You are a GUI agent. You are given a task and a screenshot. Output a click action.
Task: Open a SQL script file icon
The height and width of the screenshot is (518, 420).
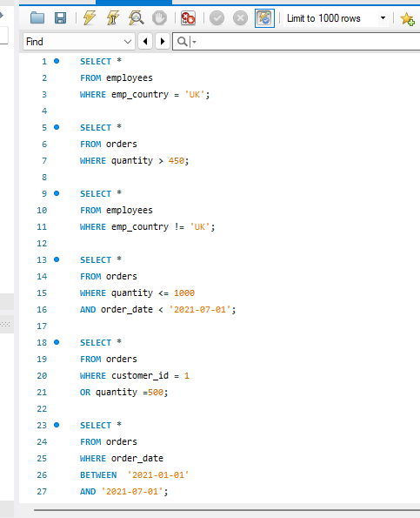click(x=37, y=17)
